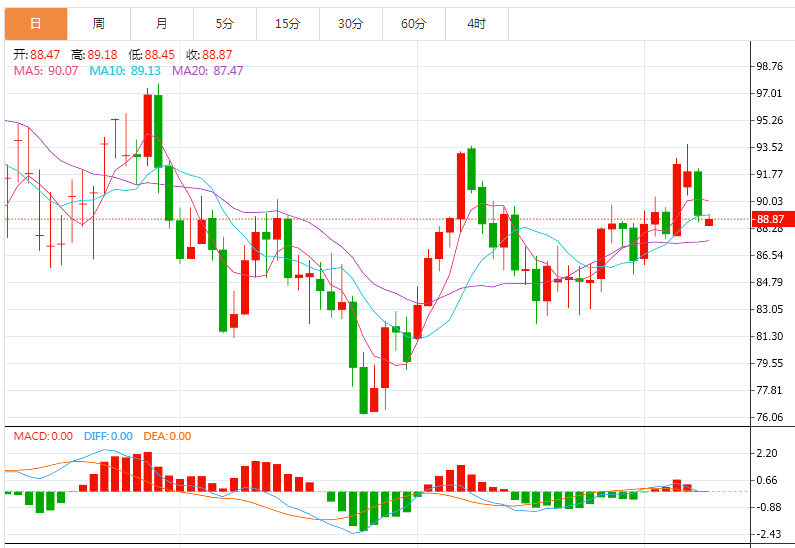
Task: Click the 90.03 price axis label
Action: pyautogui.click(x=770, y=201)
